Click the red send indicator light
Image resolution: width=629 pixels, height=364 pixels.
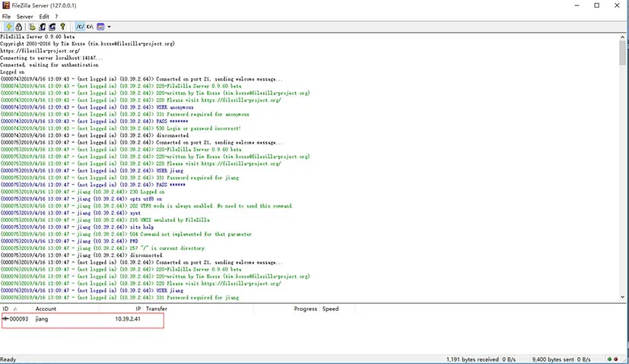616,359
